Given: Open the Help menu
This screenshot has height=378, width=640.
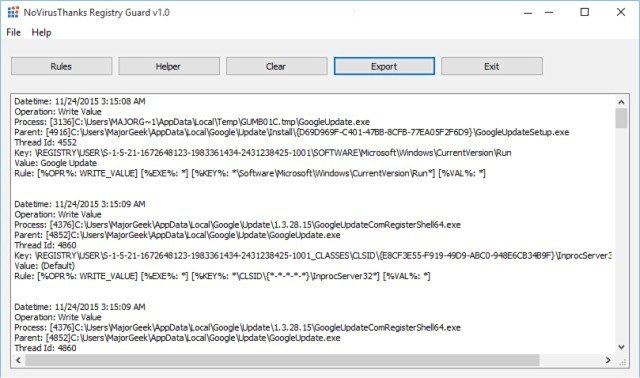Looking at the screenshot, I should (41, 32).
